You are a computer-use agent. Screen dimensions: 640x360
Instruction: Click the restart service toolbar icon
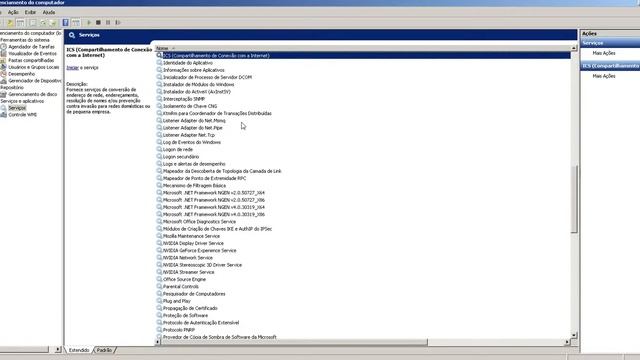click(x=118, y=22)
